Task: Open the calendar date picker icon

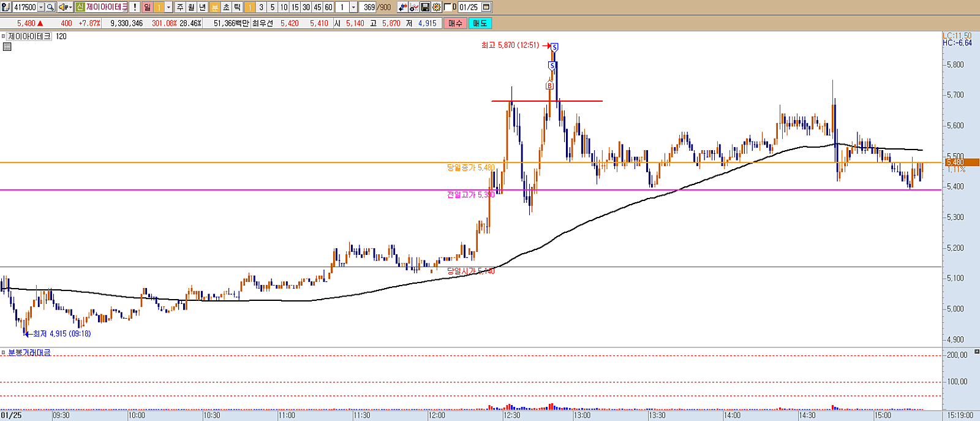Action: point(486,7)
